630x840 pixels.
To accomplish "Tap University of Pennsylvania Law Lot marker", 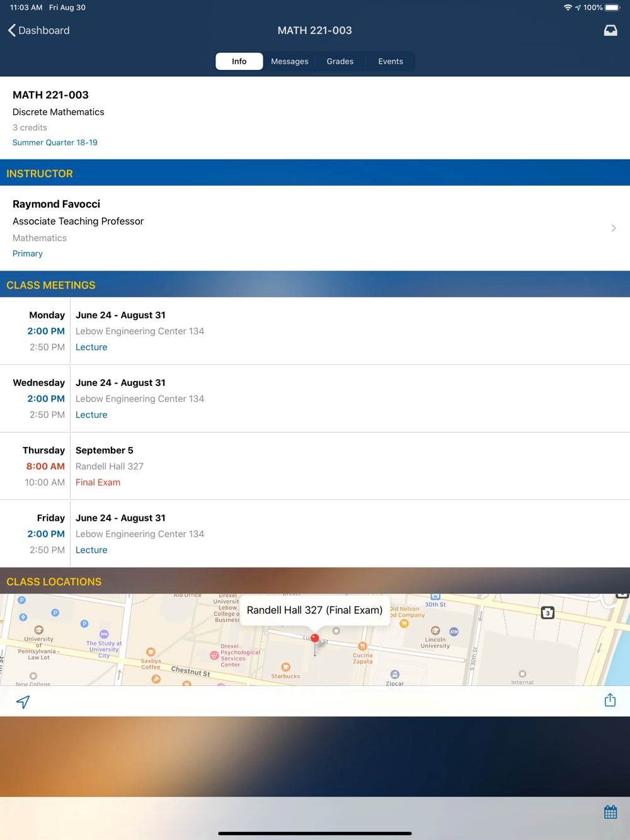I will [x=38, y=630].
